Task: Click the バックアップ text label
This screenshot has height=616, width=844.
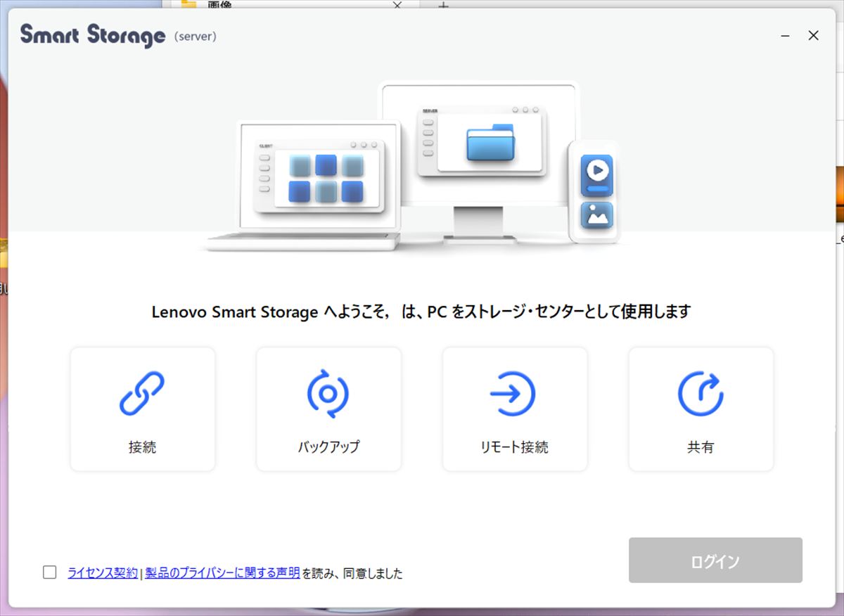Action: (x=328, y=447)
